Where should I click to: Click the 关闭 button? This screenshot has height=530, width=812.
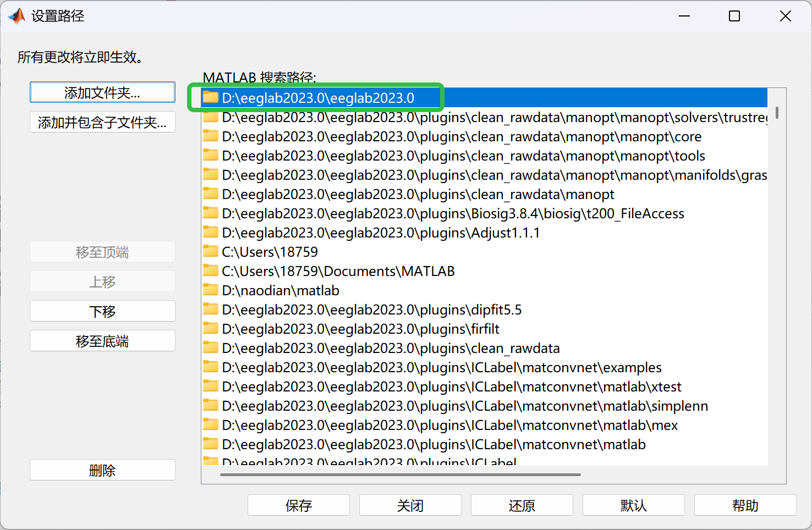[410, 505]
